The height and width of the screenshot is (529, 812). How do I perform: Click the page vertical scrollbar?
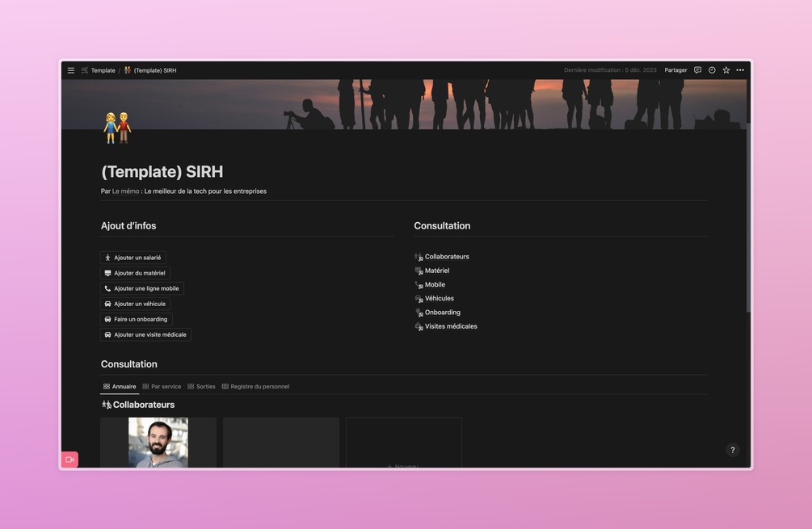(748, 217)
